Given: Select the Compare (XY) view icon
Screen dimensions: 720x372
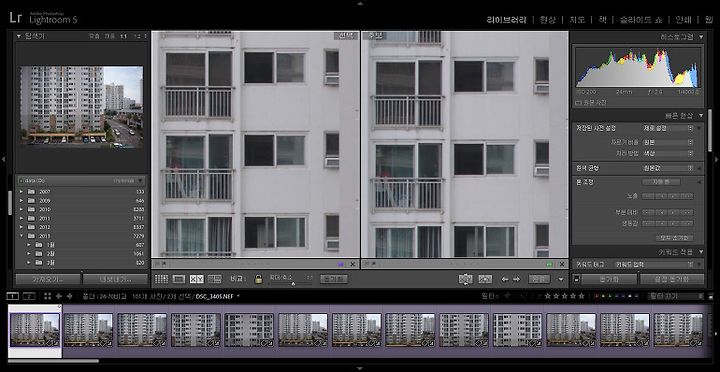Looking at the screenshot, I should pos(197,279).
